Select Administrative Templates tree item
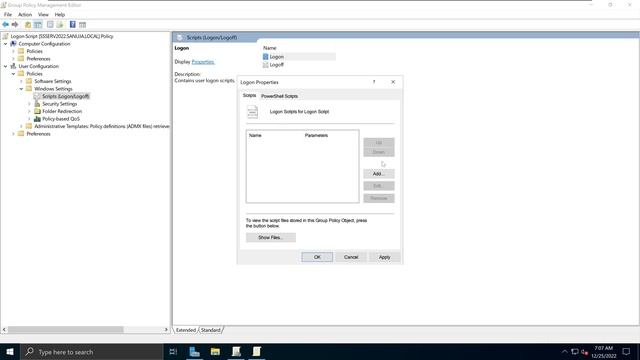640x360 pixels. [102, 126]
